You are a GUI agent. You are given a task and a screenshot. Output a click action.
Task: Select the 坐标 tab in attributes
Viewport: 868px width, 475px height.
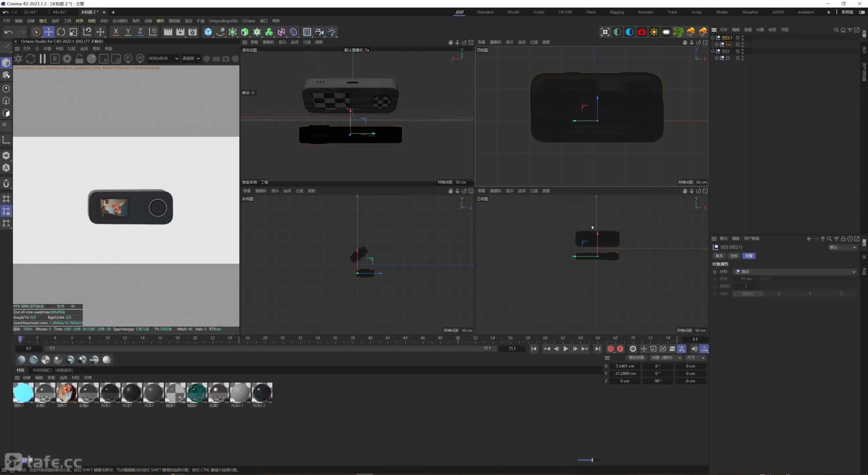coord(734,256)
